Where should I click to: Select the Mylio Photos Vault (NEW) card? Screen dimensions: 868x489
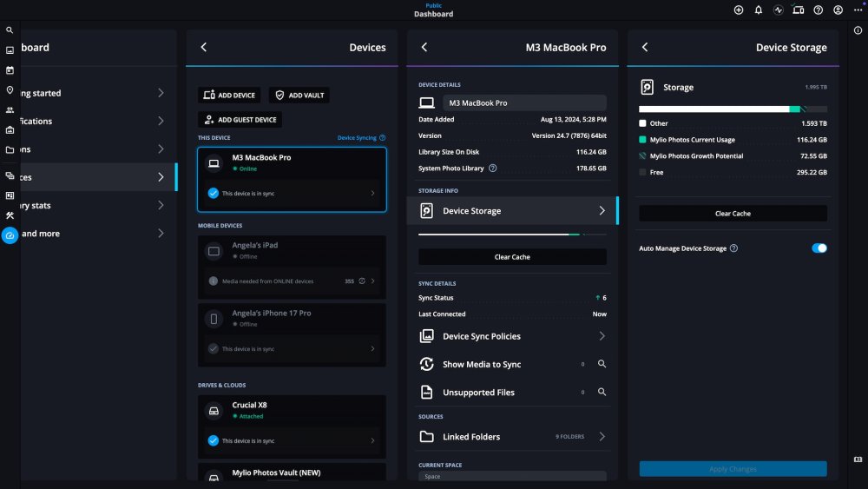coord(292,472)
